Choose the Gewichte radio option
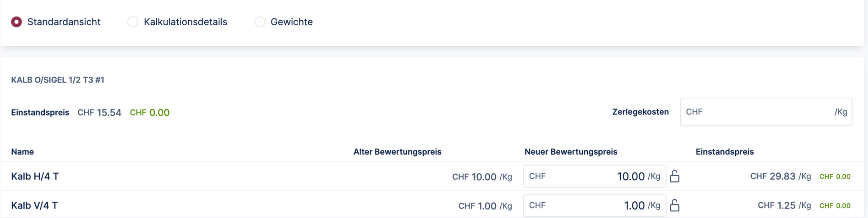 pyautogui.click(x=260, y=22)
